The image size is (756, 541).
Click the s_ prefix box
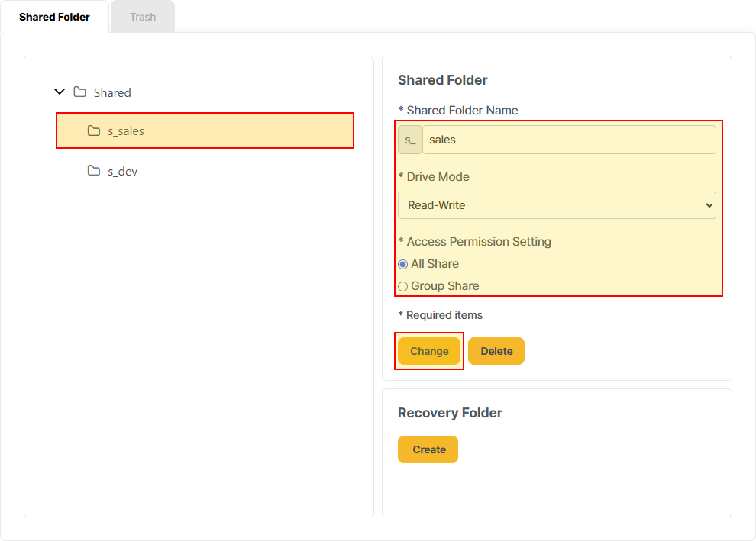[x=410, y=140]
